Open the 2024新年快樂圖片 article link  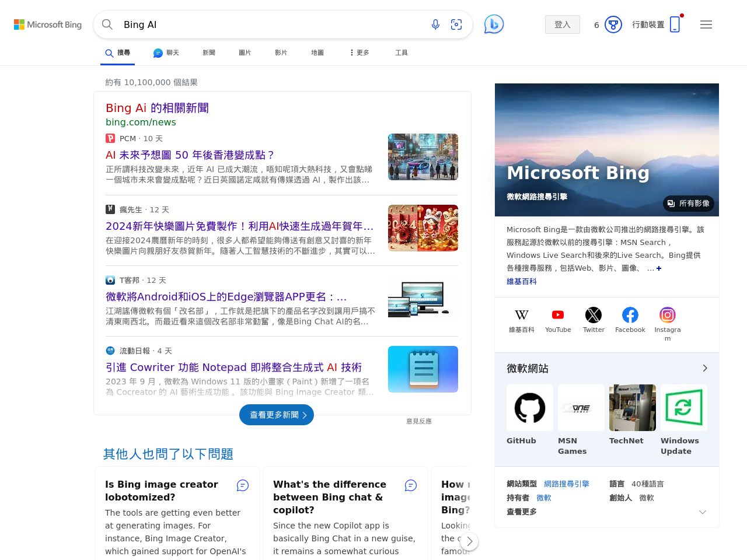(x=240, y=226)
